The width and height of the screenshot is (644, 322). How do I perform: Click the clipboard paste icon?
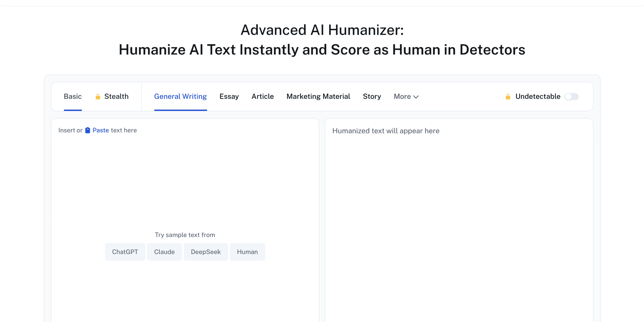tap(88, 130)
